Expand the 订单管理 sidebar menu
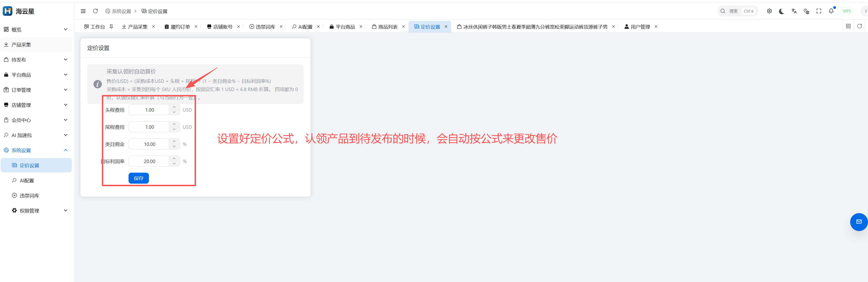The image size is (868, 282). tap(36, 90)
